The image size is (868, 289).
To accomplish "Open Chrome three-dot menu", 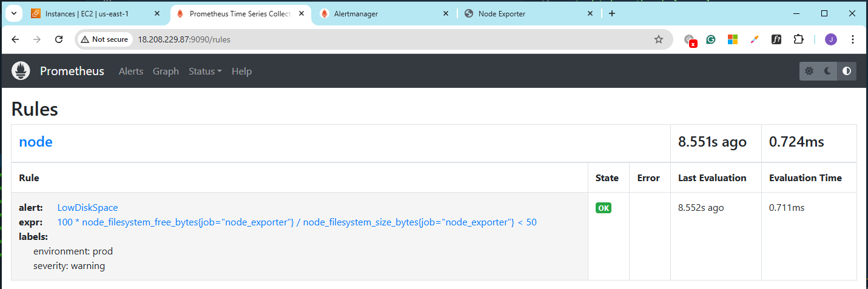I will tap(853, 39).
